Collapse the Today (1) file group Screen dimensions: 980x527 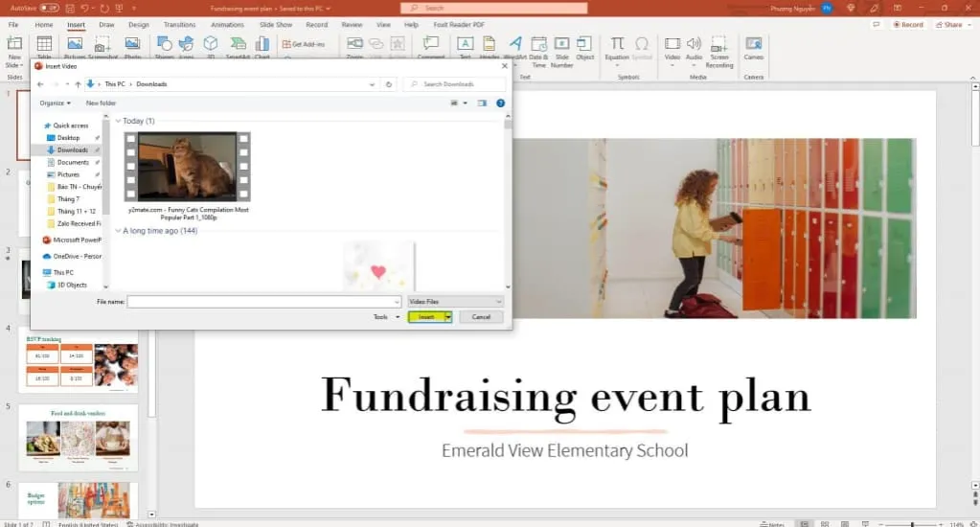[x=119, y=122]
